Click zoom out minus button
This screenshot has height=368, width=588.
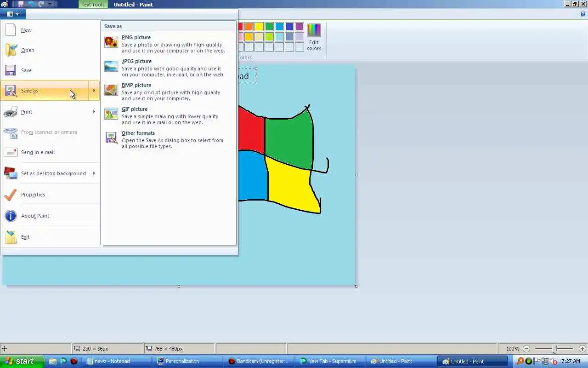pos(526,349)
